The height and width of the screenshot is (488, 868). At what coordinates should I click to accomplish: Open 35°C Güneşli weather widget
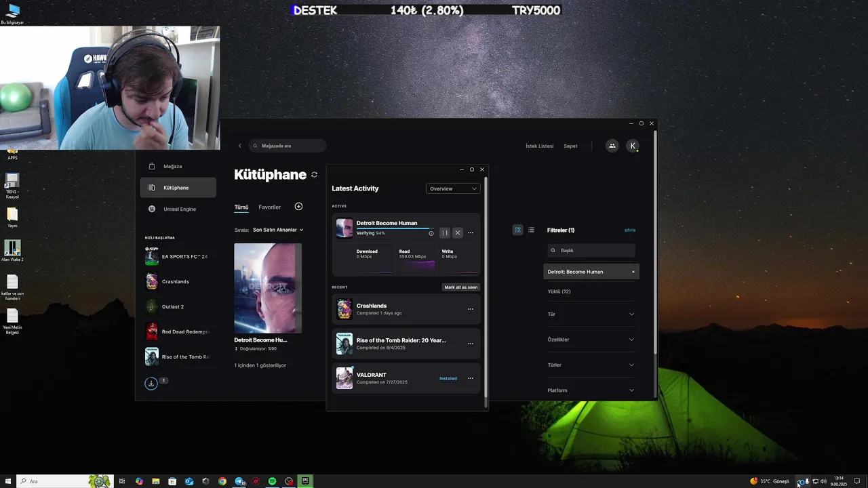tap(770, 481)
